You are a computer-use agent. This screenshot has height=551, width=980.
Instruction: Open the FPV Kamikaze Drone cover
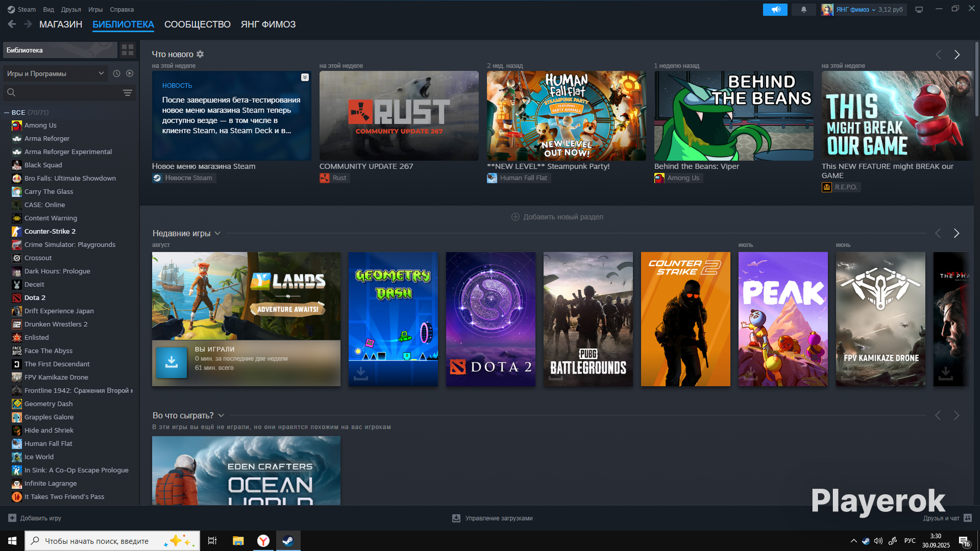pos(880,319)
